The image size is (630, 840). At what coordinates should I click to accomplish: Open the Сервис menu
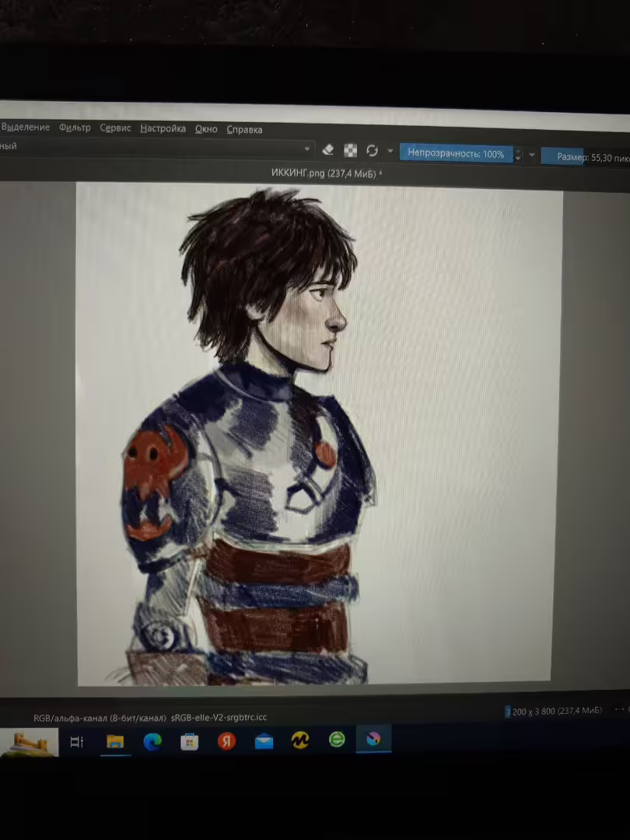[x=115, y=128]
